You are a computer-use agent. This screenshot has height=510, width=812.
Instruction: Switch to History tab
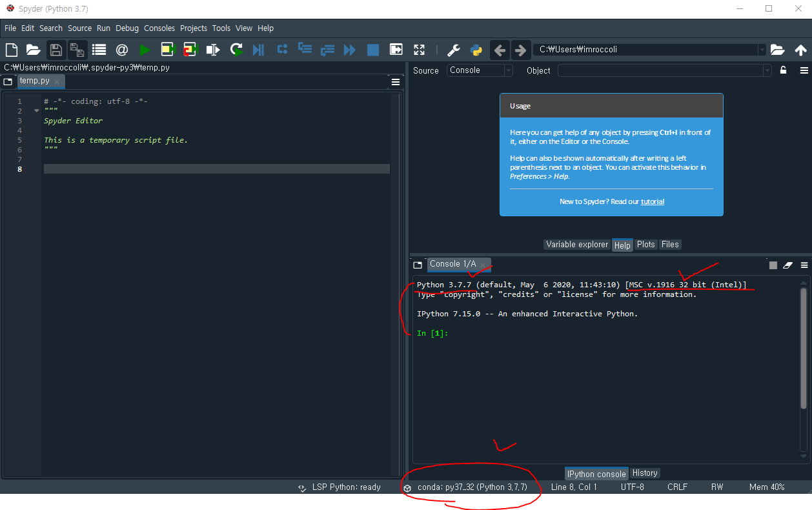[x=645, y=473]
